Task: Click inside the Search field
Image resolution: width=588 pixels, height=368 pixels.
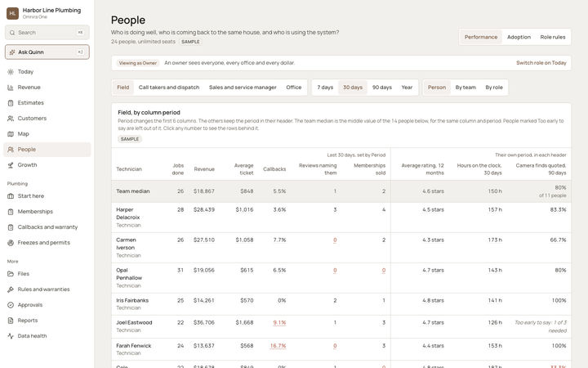Action: click(x=47, y=33)
